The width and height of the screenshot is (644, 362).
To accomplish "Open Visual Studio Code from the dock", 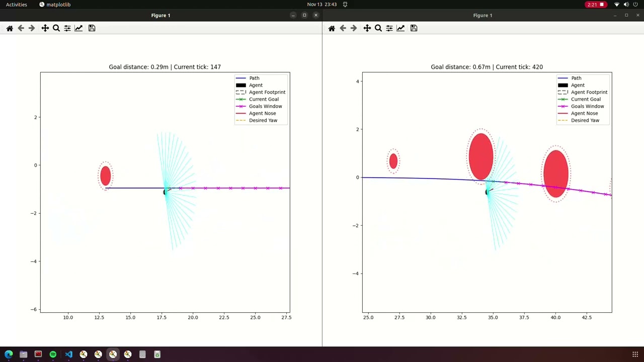I will 68,354.
